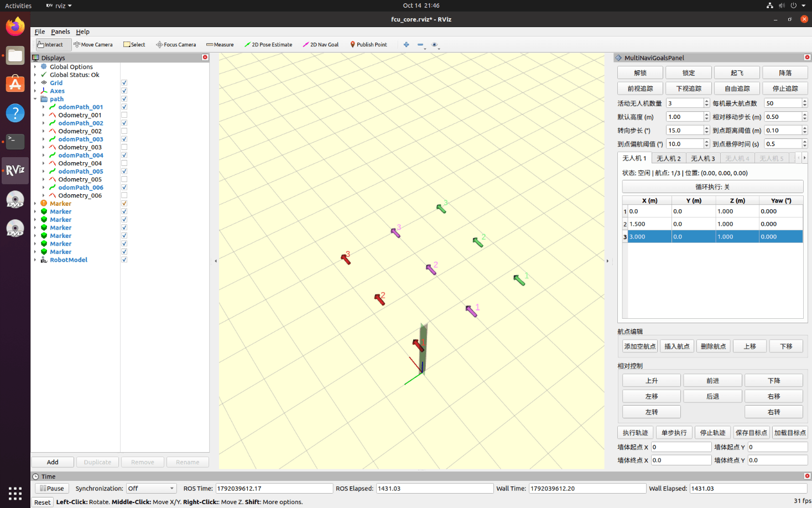Image resolution: width=812 pixels, height=508 pixels.
Task: Close the Displays panel
Action: click(205, 58)
